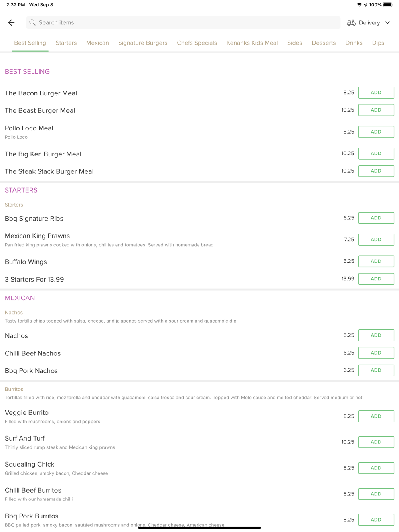399x532 pixels.
Task: Expand the Delivery dropdown chevron
Action: tap(387, 23)
